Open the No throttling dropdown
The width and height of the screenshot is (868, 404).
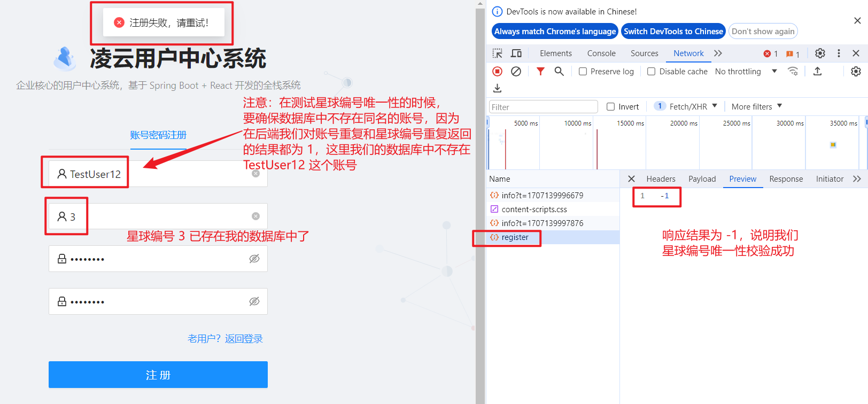[746, 72]
